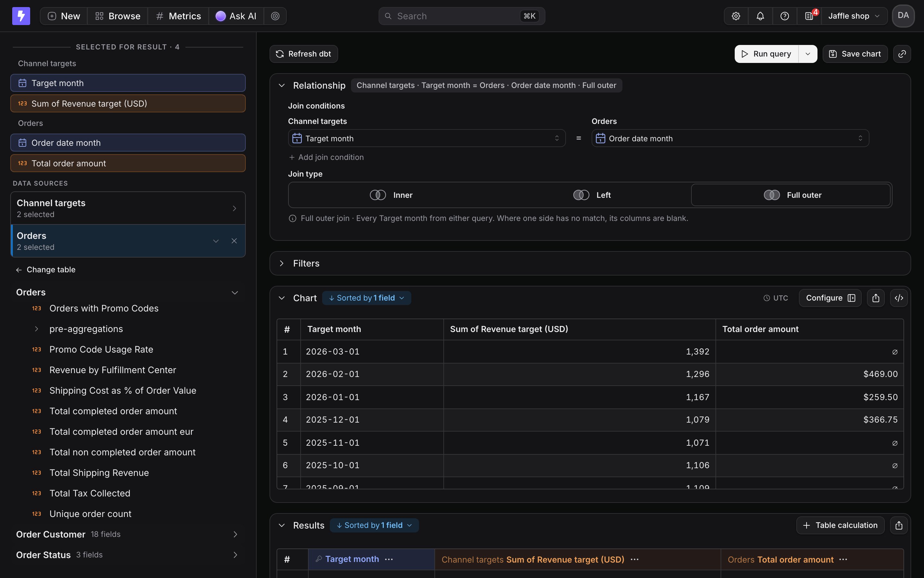This screenshot has height=578, width=924.
Task: Remove the Orders data source with X
Action: tap(234, 241)
